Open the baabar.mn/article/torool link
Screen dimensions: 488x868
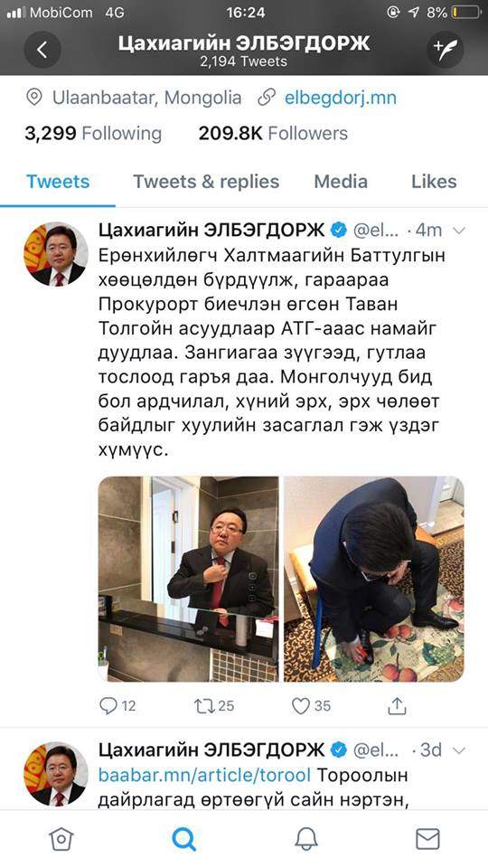[204, 775]
